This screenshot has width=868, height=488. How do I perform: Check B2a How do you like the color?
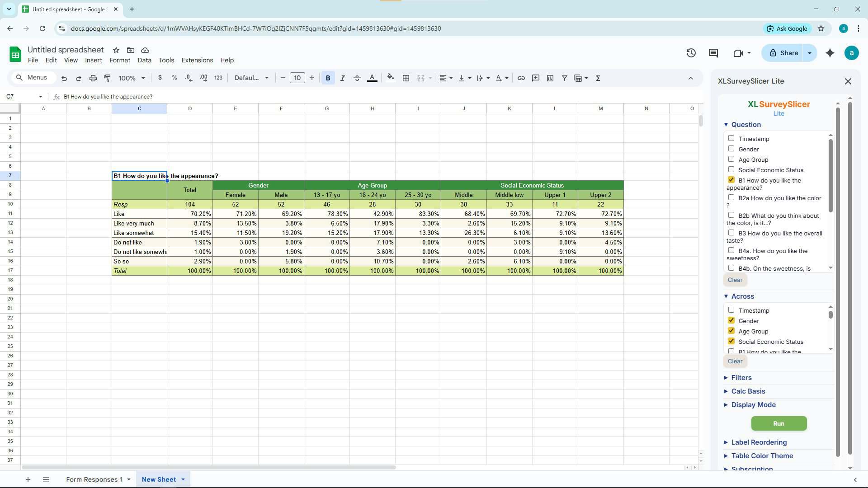[x=731, y=197]
